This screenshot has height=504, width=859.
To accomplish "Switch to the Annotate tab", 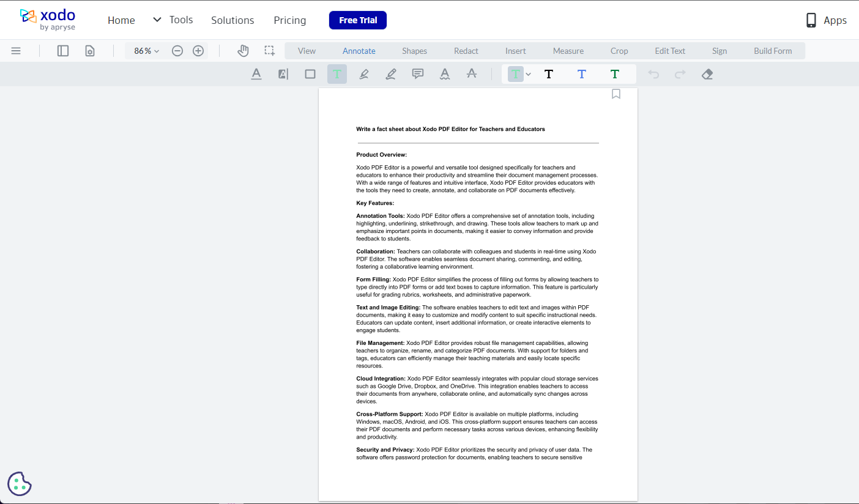I will pyautogui.click(x=359, y=51).
